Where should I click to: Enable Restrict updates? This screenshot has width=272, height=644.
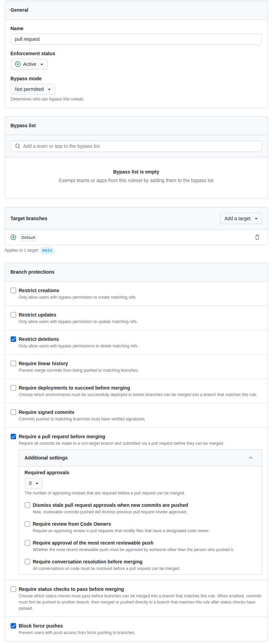(x=13, y=314)
